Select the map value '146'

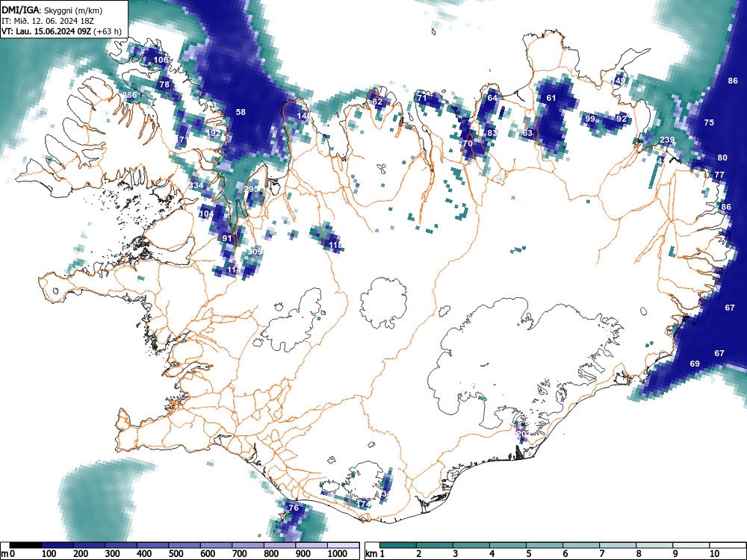point(304,116)
